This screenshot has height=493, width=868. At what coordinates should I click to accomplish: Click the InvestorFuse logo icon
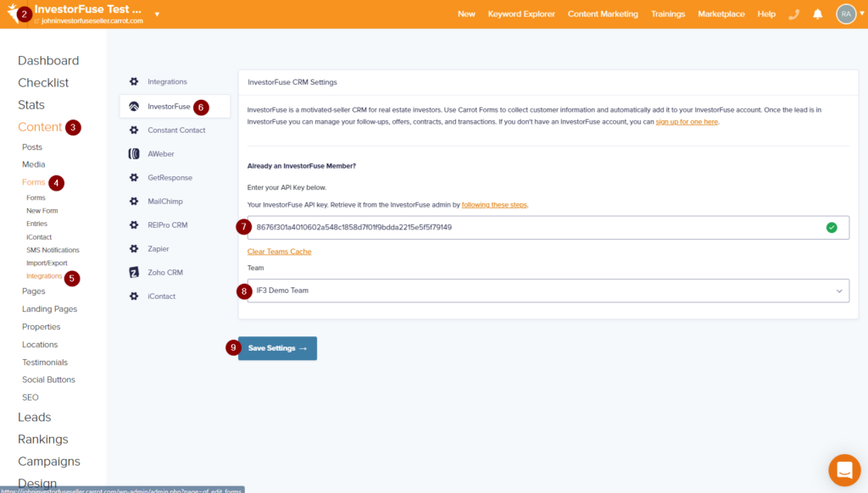134,106
